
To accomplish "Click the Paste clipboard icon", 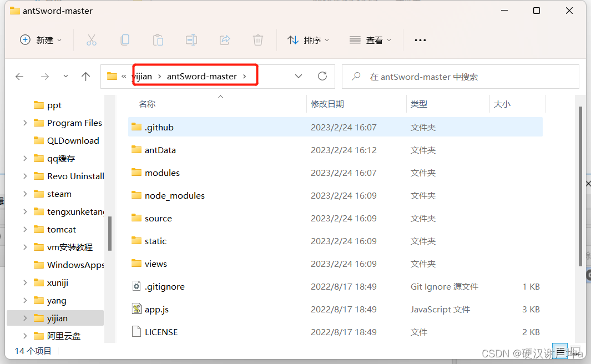I will pyautogui.click(x=158, y=40).
